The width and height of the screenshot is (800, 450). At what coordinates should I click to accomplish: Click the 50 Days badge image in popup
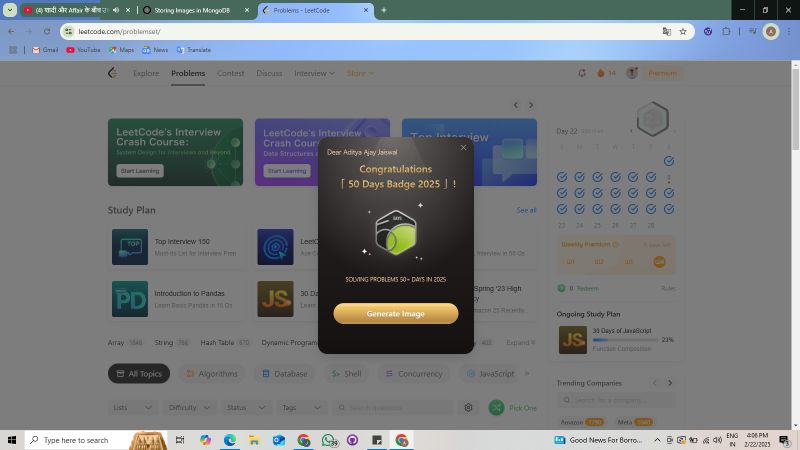tap(396, 233)
